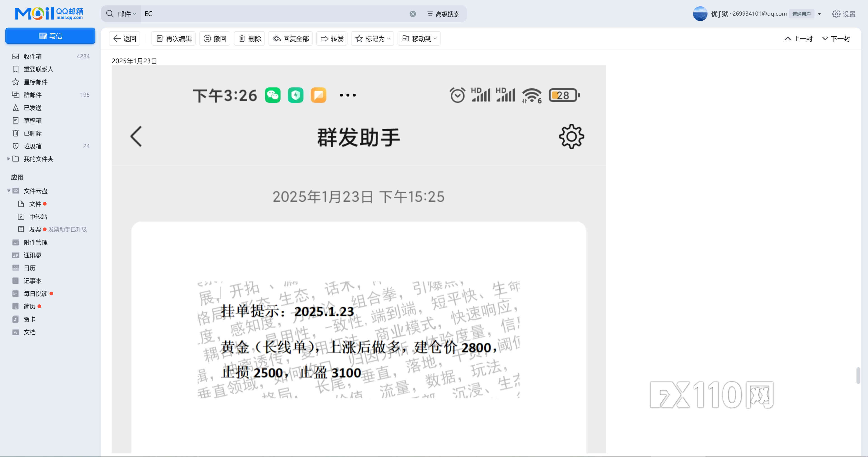Click the group mail count 195
The height and width of the screenshot is (457, 868).
85,95
